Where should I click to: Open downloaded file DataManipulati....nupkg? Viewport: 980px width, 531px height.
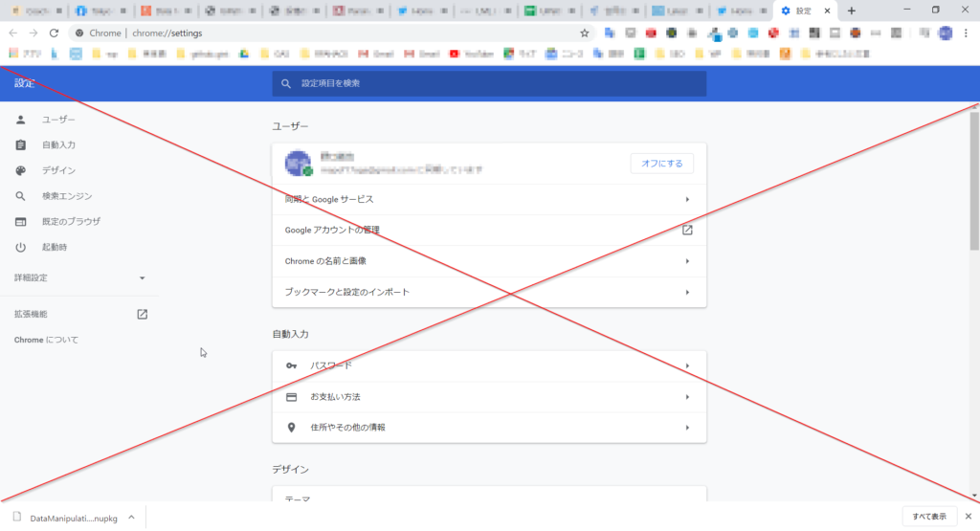click(x=73, y=518)
